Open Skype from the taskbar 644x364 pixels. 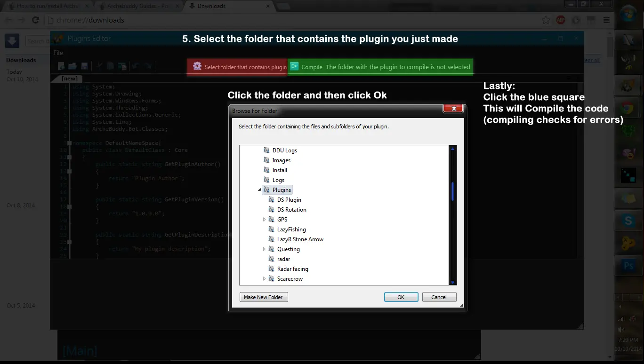[628, 220]
